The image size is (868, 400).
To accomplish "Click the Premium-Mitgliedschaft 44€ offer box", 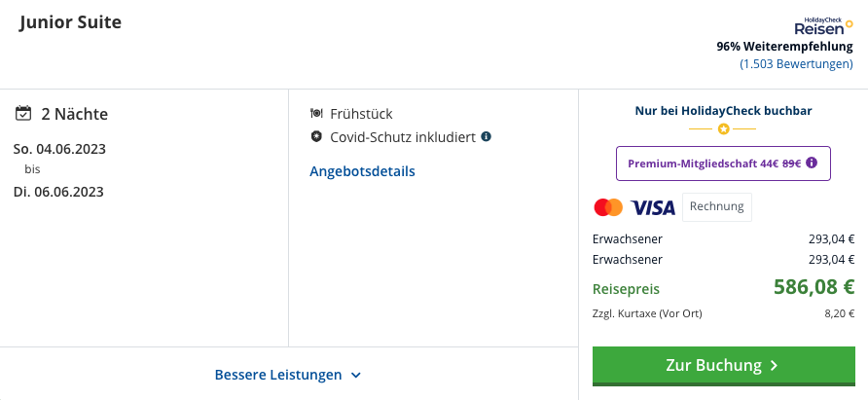I will [x=723, y=164].
